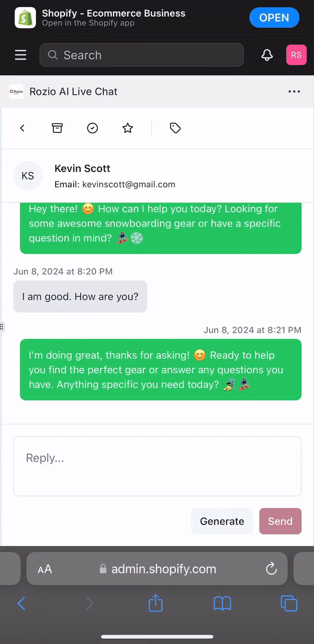Archive this conversation with box icon
This screenshot has height=644, width=314.
[x=57, y=128]
